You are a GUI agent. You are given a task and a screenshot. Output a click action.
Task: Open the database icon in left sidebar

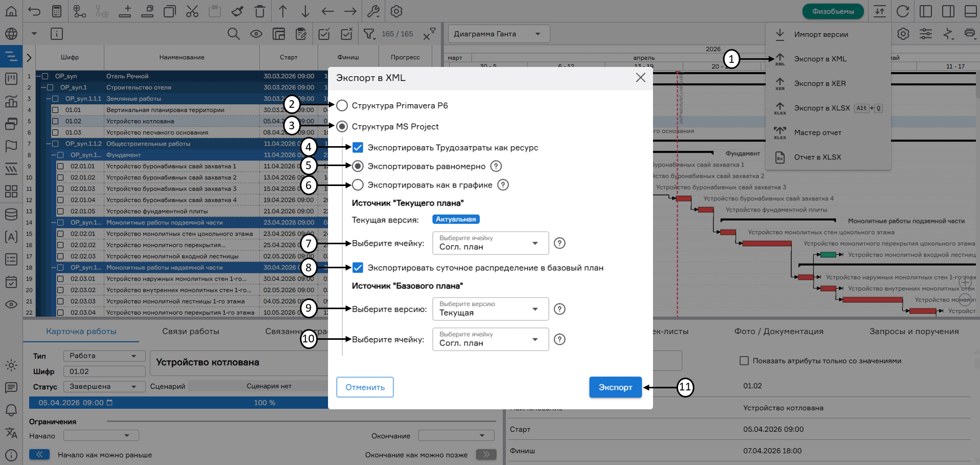(11, 214)
